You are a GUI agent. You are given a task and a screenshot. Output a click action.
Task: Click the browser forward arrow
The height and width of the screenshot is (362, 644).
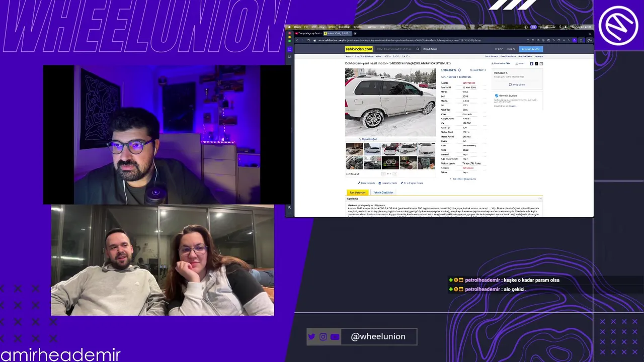302,40
